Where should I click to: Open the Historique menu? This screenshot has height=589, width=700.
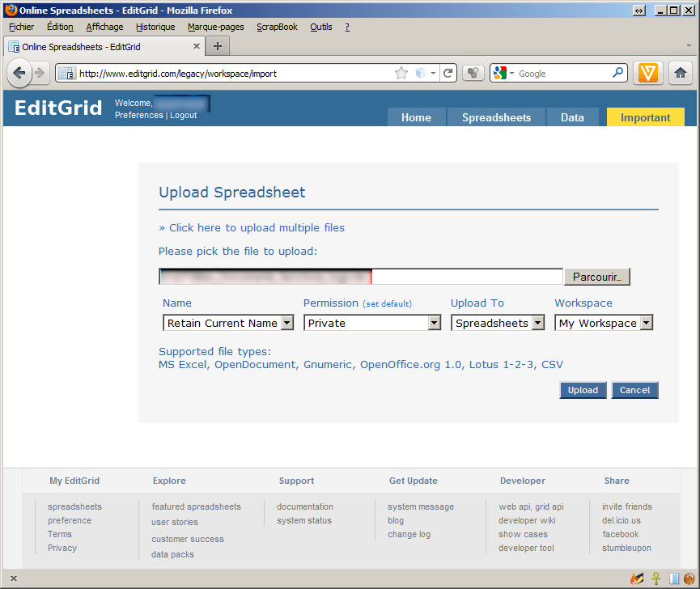point(155,27)
